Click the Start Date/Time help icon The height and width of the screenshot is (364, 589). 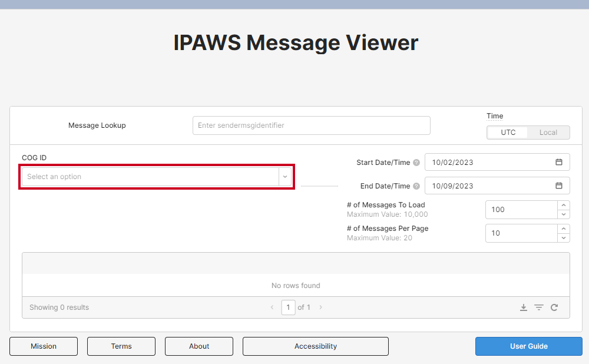416,163
